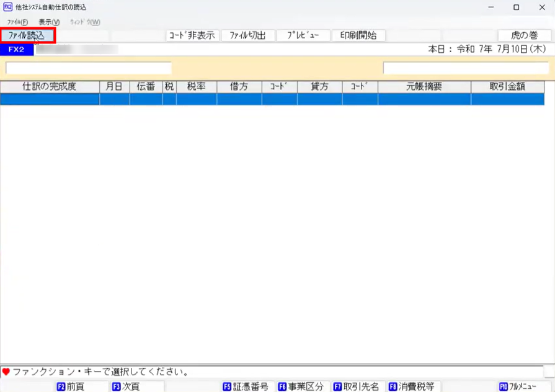Open the 表示(V) menu
Image resolution: width=555 pixels, height=392 pixels.
click(x=49, y=22)
